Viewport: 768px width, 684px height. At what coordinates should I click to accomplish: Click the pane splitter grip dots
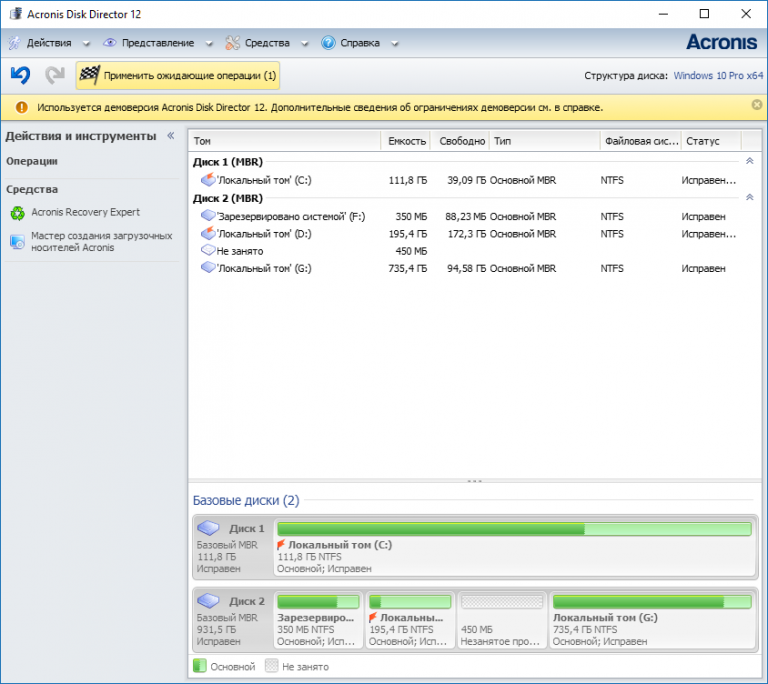click(x=474, y=481)
